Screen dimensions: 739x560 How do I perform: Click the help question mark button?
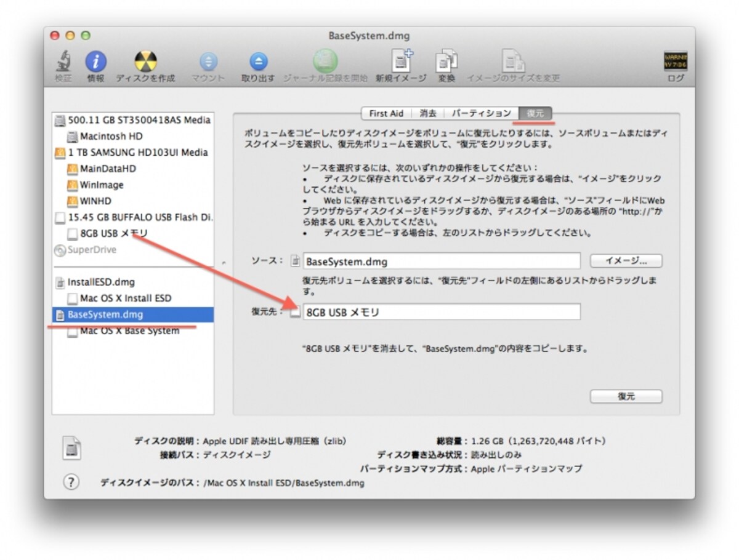click(71, 482)
